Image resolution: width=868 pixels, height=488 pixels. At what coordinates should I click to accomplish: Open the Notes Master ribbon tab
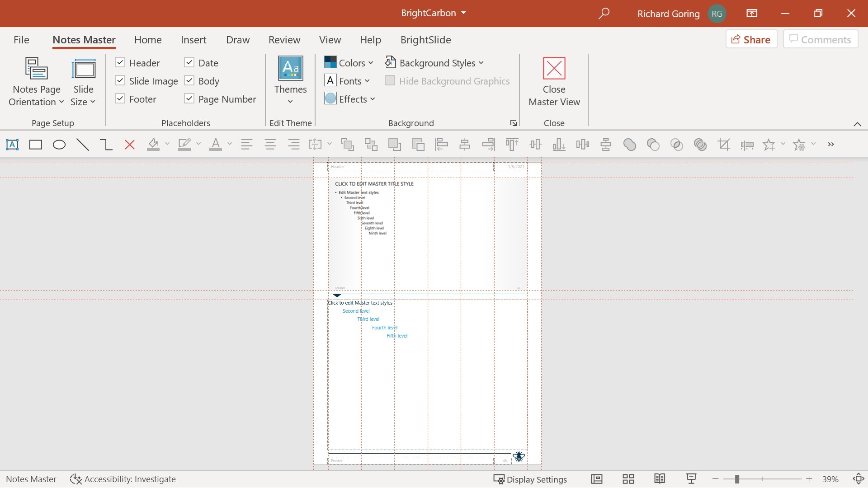click(x=84, y=40)
